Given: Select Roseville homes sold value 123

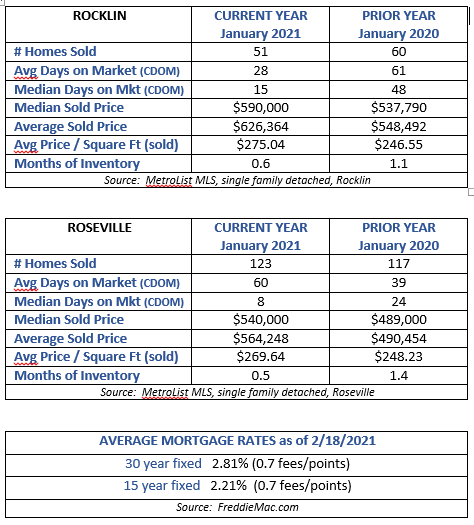Looking at the screenshot, I should (x=260, y=264).
